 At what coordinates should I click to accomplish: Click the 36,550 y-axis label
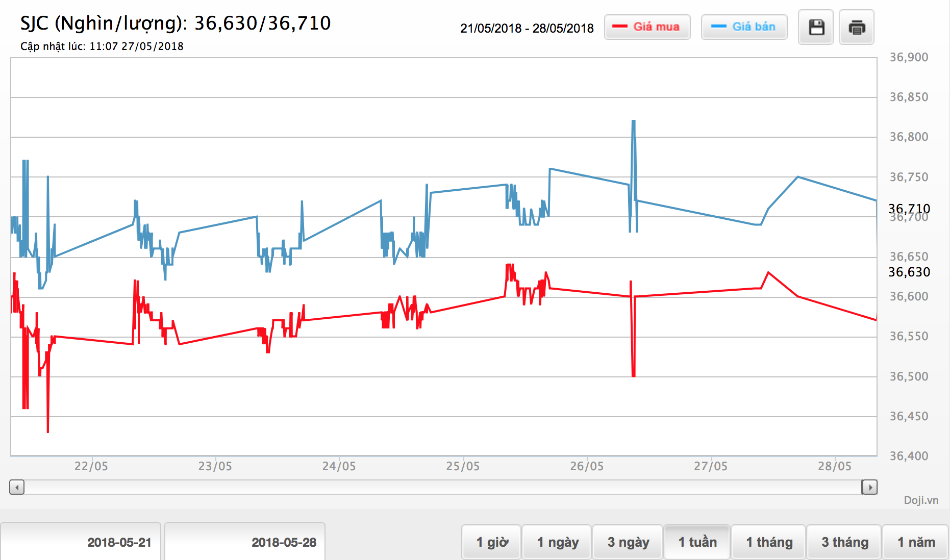tap(909, 336)
